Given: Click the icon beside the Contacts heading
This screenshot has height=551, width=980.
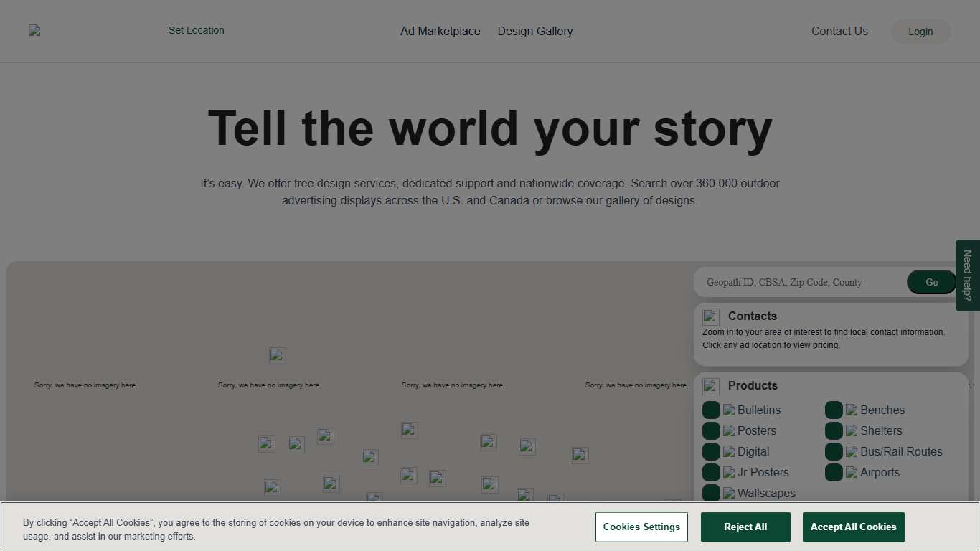Looking at the screenshot, I should pos(710,317).
